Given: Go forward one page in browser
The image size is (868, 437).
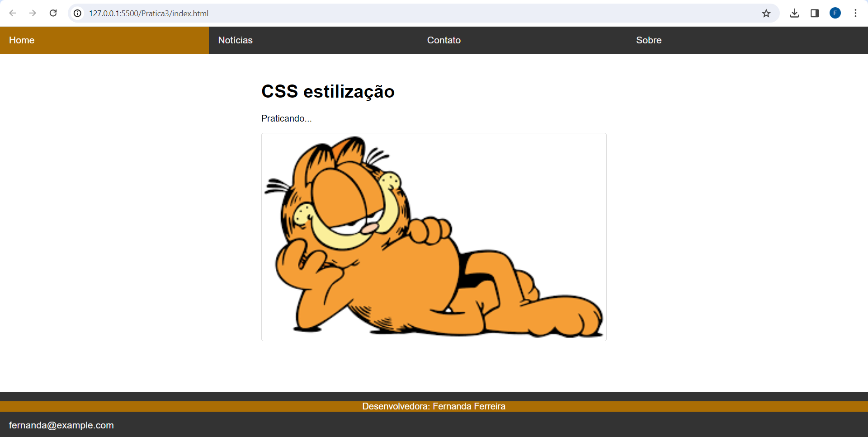Looking at the screenshot, I should [x=33, y=13].
